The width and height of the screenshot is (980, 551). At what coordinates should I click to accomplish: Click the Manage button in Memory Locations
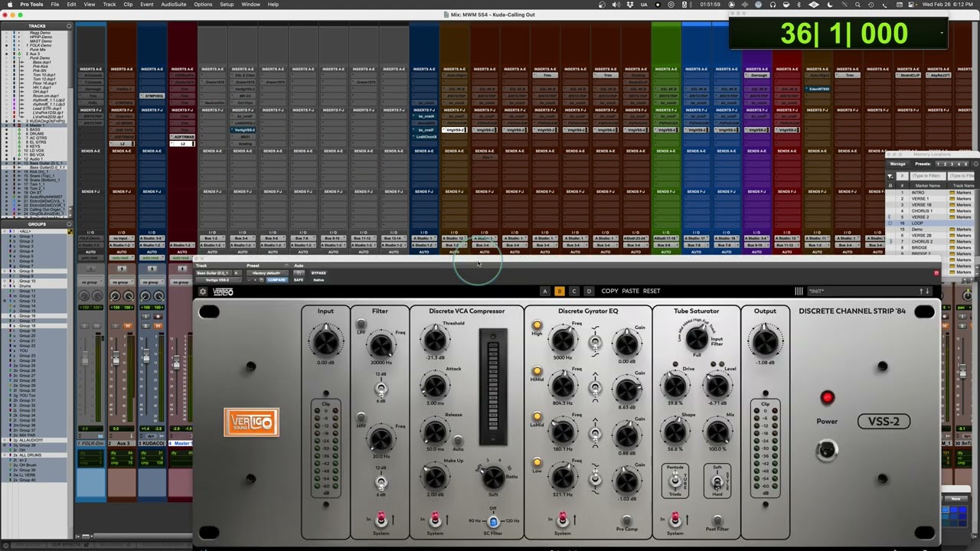pos(897,164)
